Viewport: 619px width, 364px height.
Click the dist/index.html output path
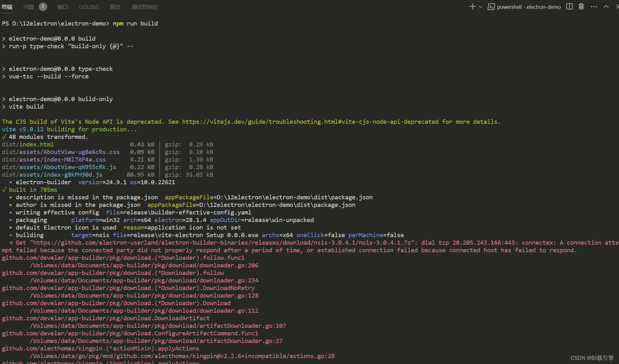(x=28, y=145)
